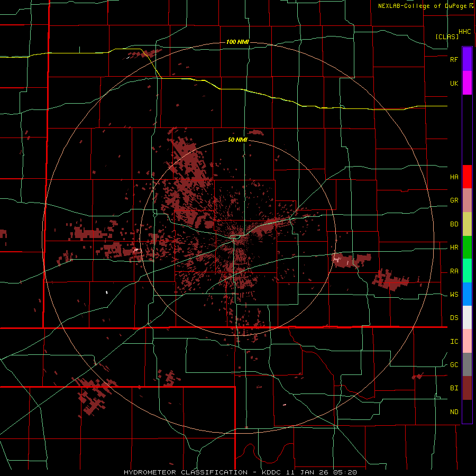
Task: Click the HA red legend swatch
Action: click(467, 177)
